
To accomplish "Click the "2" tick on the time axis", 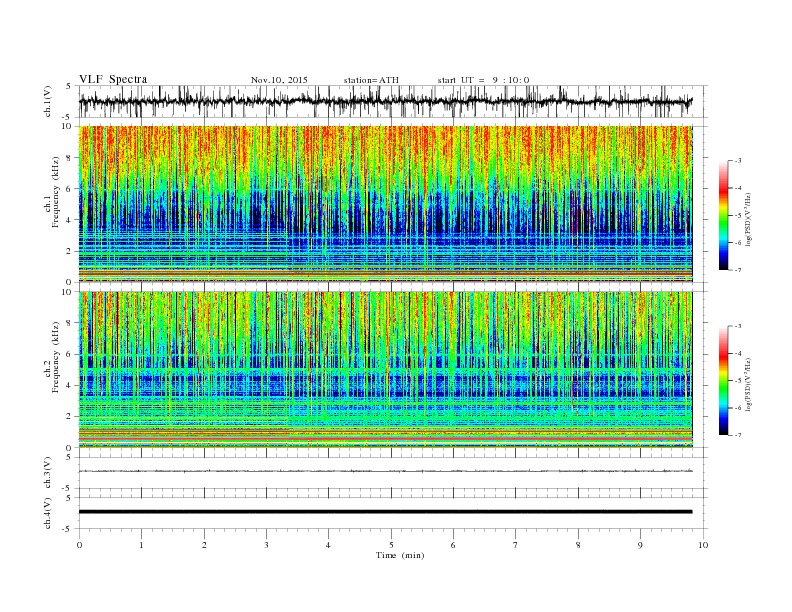I will click(204, 545).
